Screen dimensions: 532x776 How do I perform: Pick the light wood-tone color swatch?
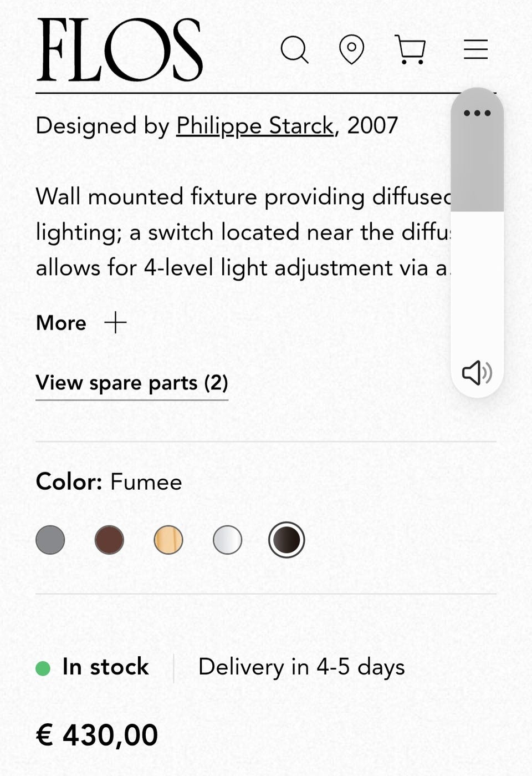(168, 540)
